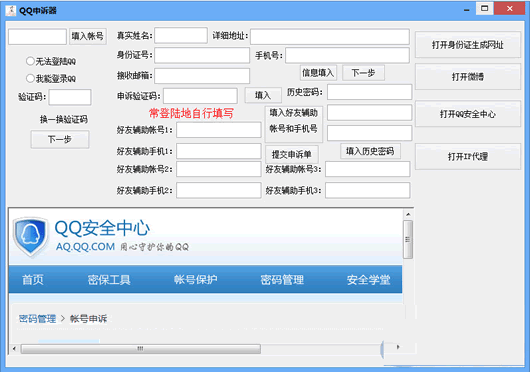530x372 pixels.
Task: Focus the 接收邮箱 input field
Action: [x=202, y=76]
